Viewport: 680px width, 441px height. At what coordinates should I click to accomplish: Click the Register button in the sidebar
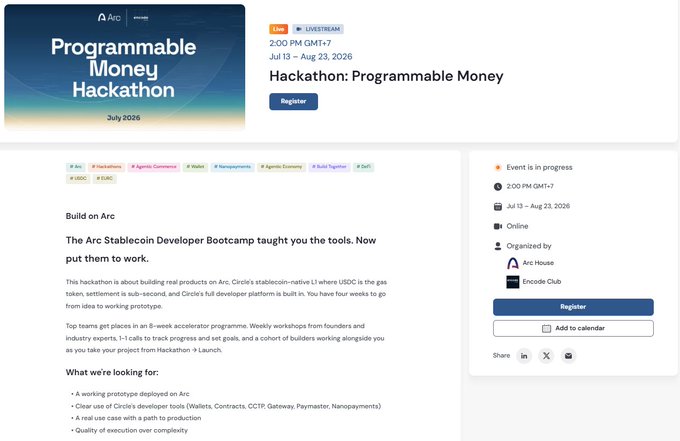point(573,307)
